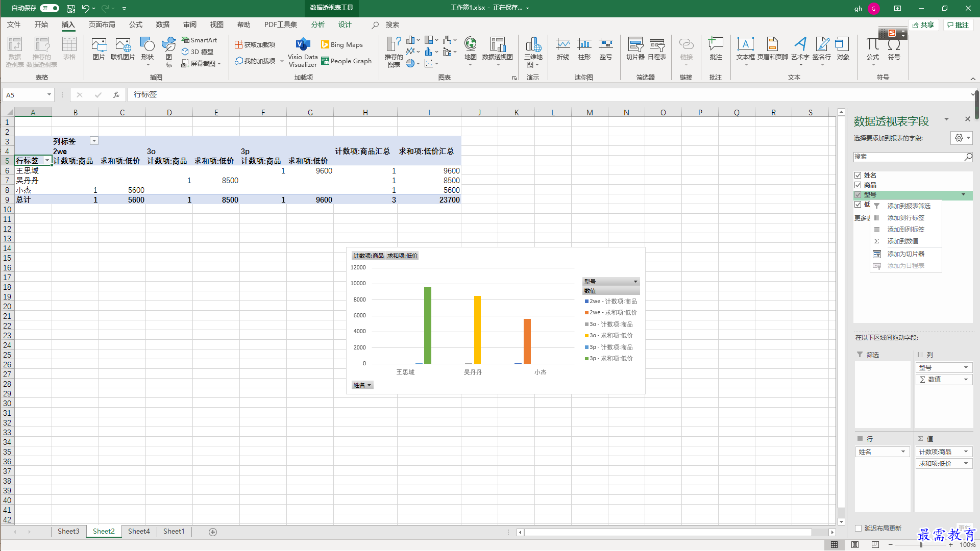This screenshot has width=980, height=551.
Task: Open the 公式 ribbon tab
Action: pos(136,24)
